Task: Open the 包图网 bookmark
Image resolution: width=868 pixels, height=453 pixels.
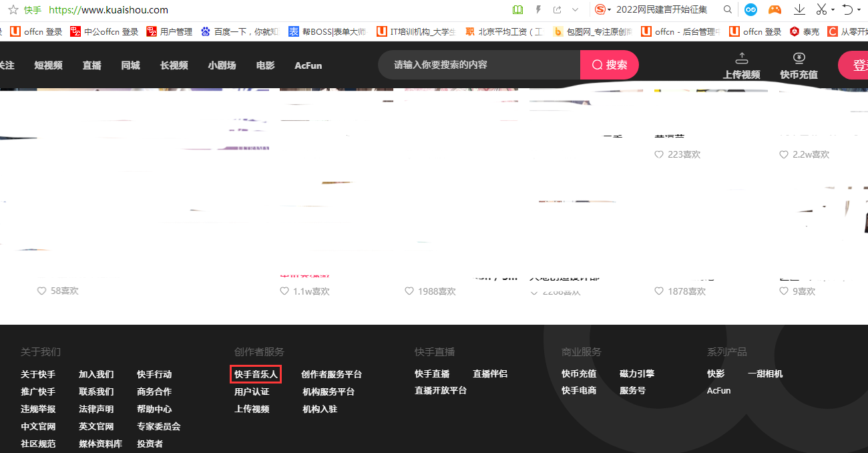Action: point(593,31)
